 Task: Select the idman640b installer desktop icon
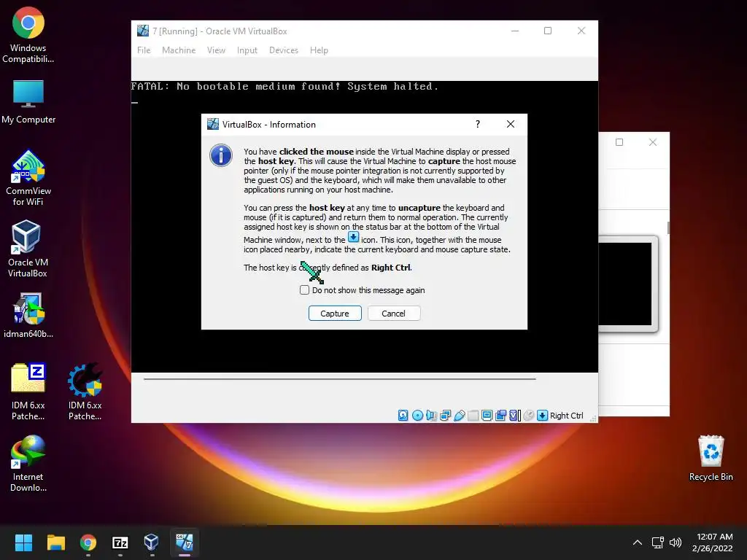[x=28, y=316]
